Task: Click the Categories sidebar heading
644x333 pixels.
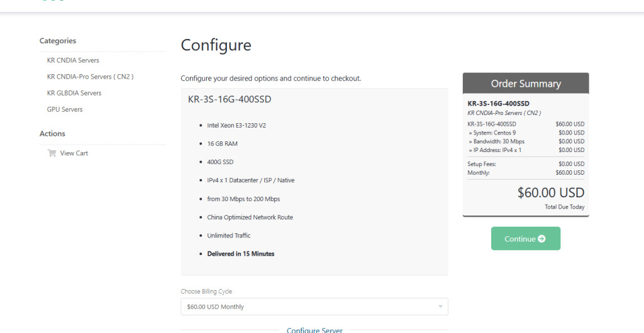Action: point(58,41)
